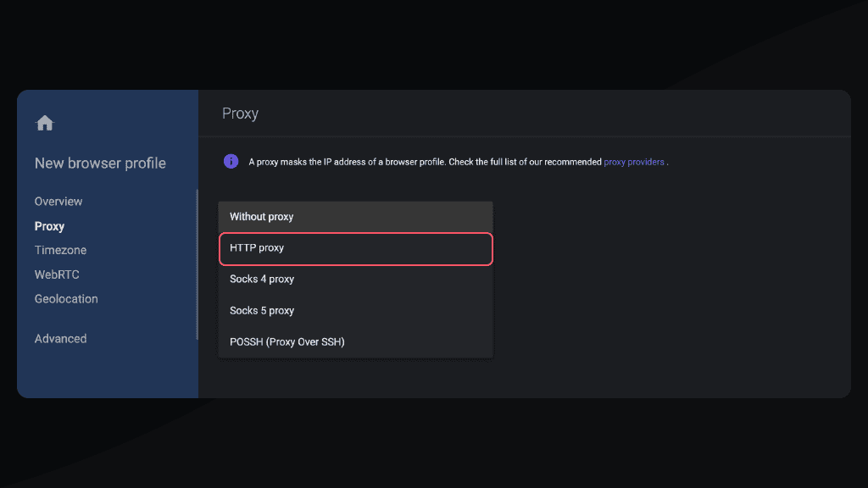Click the home icon in the sidebar
Image resolution: width=868 pixels, height=488 pixels.
click(x=45, y=124)
